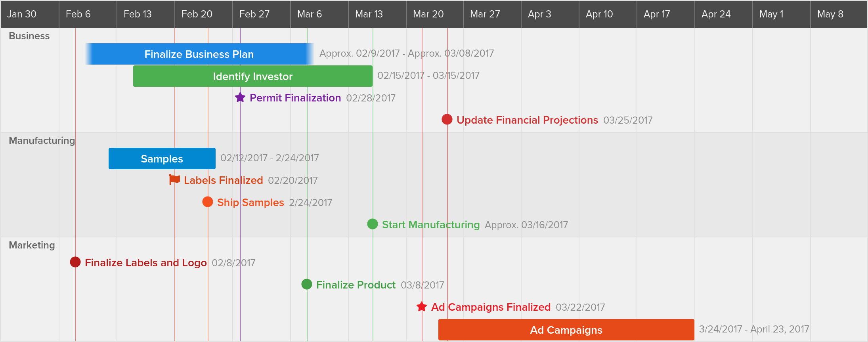
Task: Click the green Finalize Product circle marker
Action: tap(307, 284)
